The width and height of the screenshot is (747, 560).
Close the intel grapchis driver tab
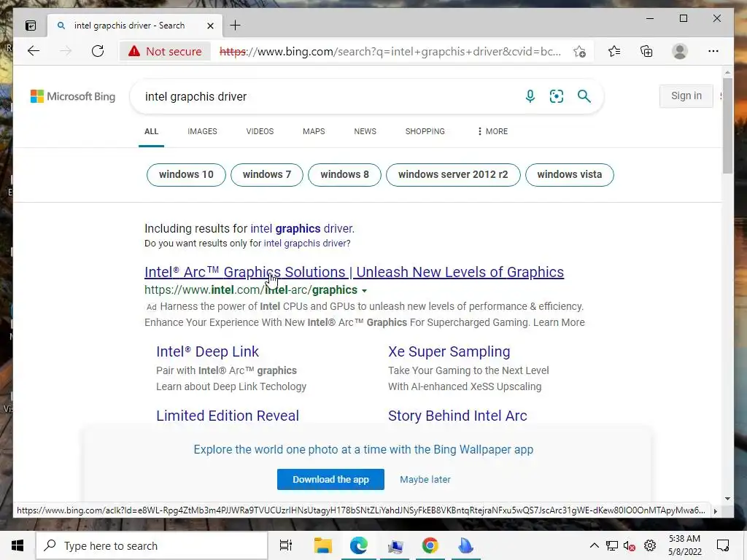tap(210, 26)
